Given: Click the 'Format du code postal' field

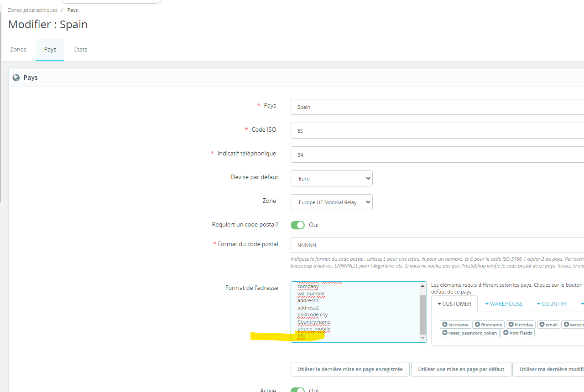Looking at the screenshot, I should point(437,245).
